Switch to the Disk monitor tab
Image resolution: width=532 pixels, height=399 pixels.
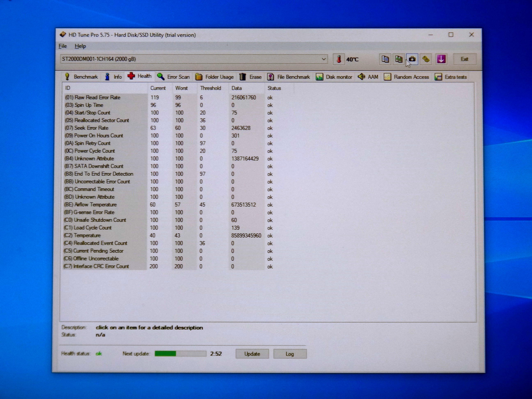click(334, 77)
